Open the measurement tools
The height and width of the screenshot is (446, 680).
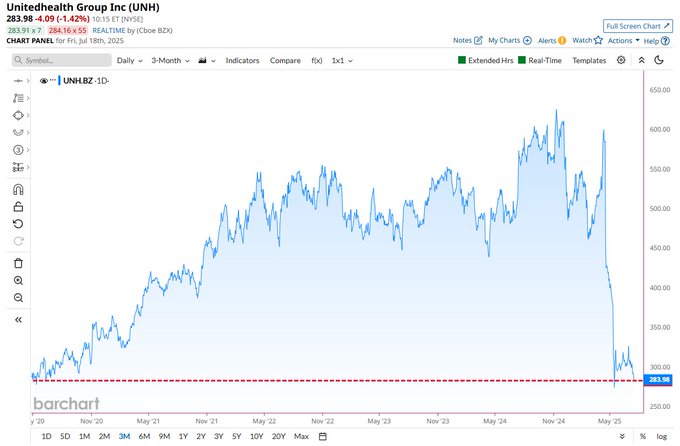point(18,167)
